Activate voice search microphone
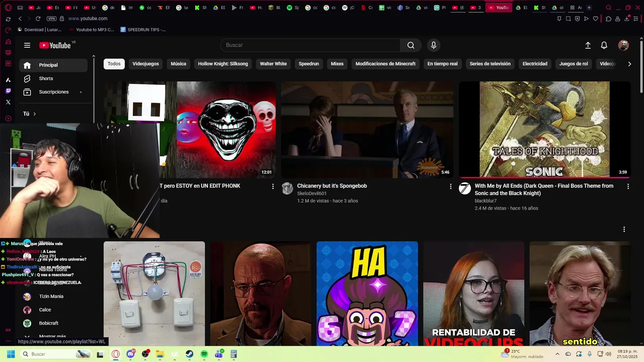The image size is (644, 362). tap(434, 45)
